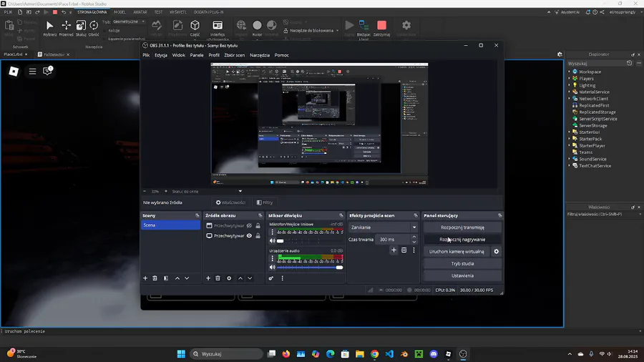Delete the current scene transition
644x362 pixels.
tap(404, 250)
